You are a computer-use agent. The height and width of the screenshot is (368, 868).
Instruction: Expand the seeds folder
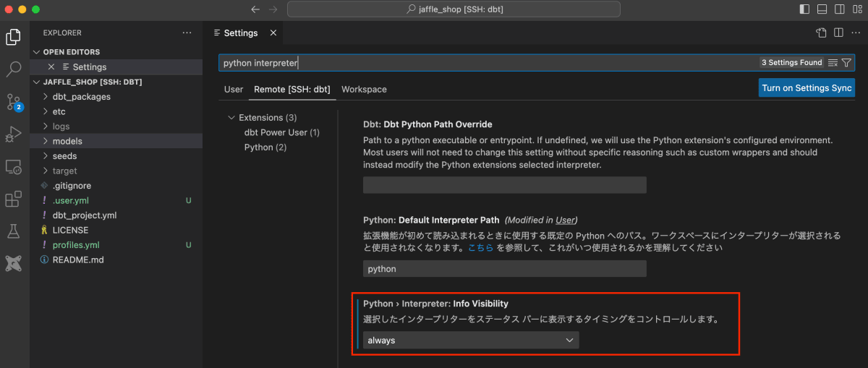[x=116, y=155]
